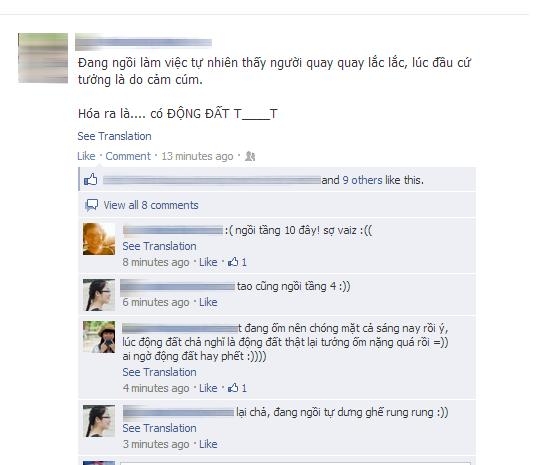Click the speech bubble icon by View all comments
Viewport: 554px width, 465px height.
coord(92,205)
